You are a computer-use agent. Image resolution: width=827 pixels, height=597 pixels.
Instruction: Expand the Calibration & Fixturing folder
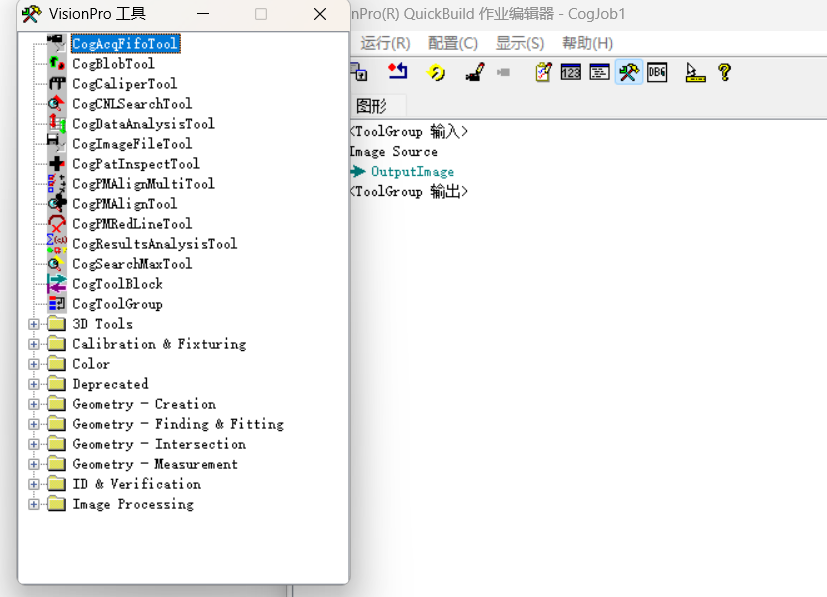point(34,344)
